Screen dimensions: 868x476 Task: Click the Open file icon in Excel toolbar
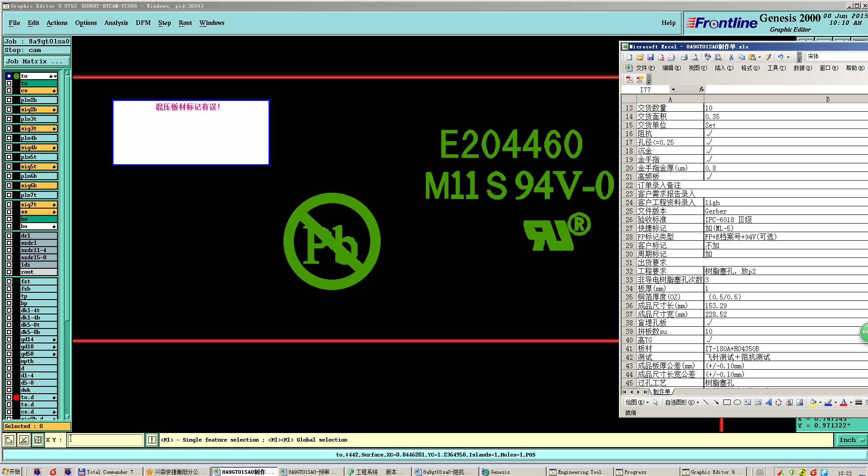640,57
